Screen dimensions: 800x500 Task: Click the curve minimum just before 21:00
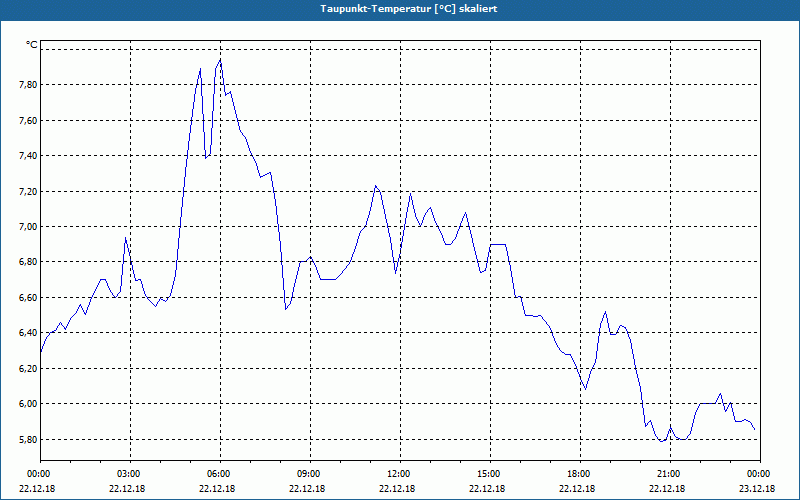[662, 441]
